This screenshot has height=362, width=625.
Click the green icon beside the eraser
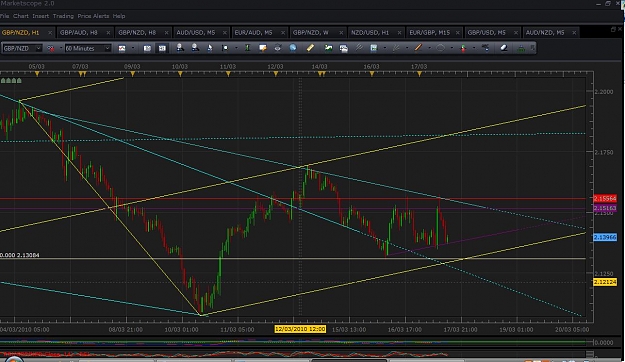pos(521,48)
